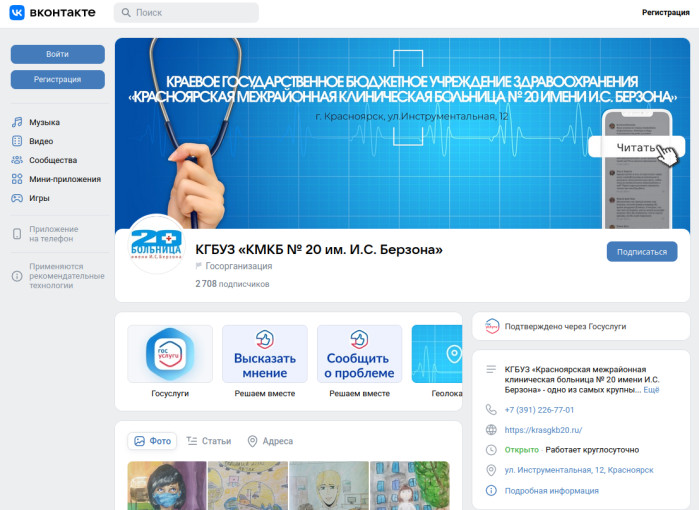Click the Госуслуги label under the card
The height and width of the screenshot is (510, 699).
170,393
